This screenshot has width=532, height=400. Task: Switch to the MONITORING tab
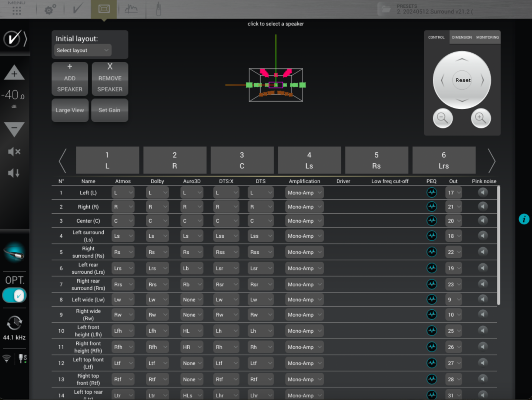click(487, 37)
